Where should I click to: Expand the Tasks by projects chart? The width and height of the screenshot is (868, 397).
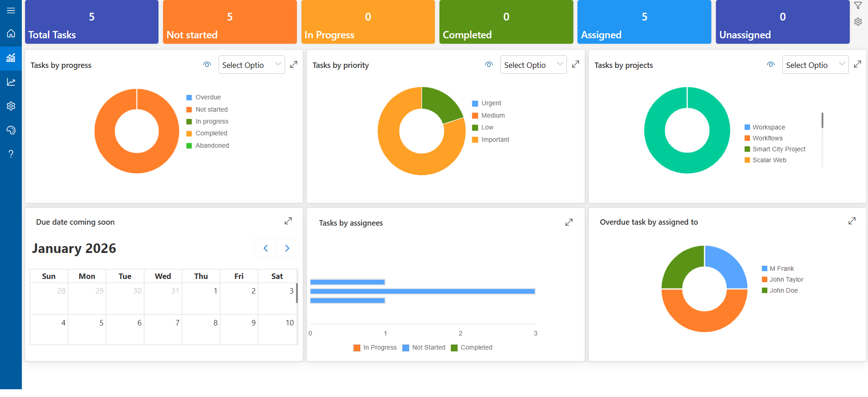pos(858,64)
